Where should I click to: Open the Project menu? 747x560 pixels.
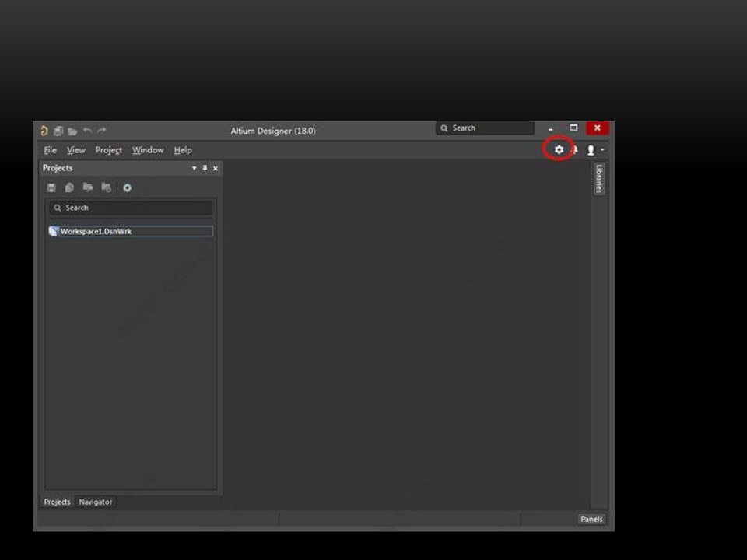pos(109,150)
